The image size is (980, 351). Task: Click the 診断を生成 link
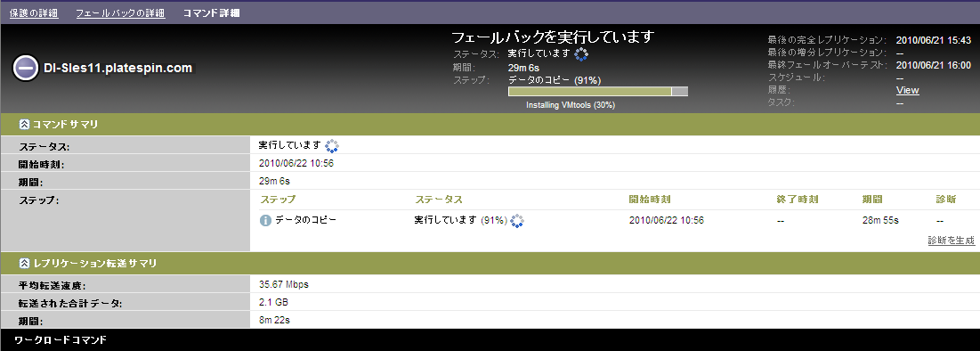coord(952,241)
